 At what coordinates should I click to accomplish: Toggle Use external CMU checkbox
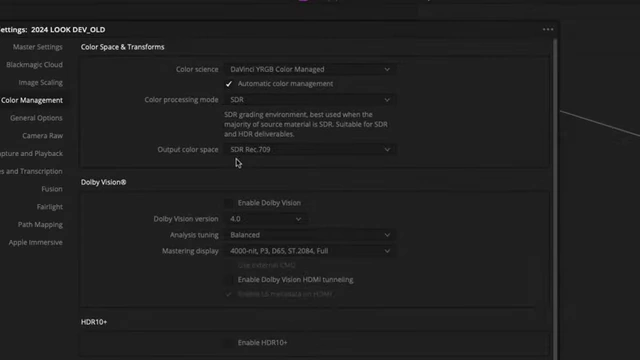pos(229,265)
